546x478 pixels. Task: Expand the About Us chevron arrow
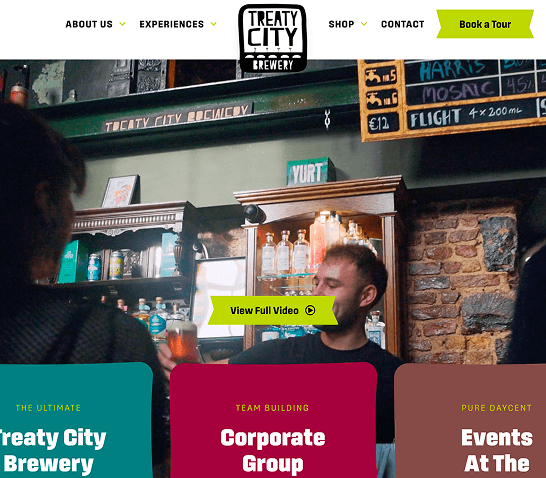coord(122,24)
